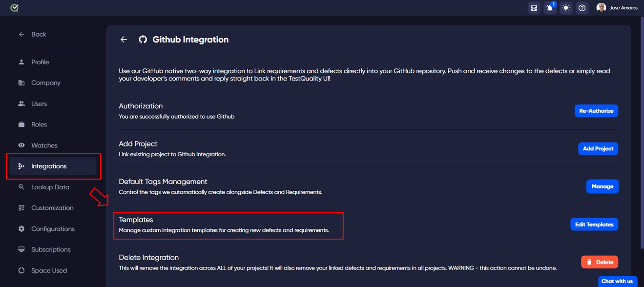Click the Add Project button
The image size is (644, 287).
[598, 148]
